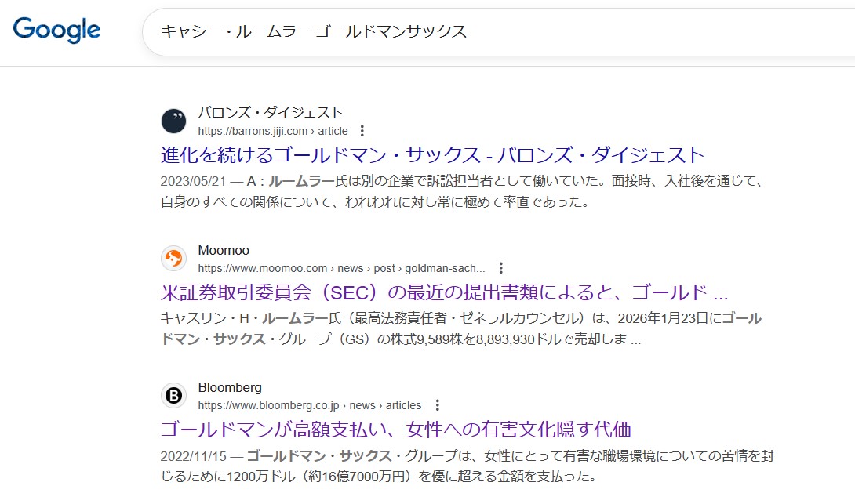
Task: Open the ゴールドマンが高額支払い result title
Action: point(395,430)
